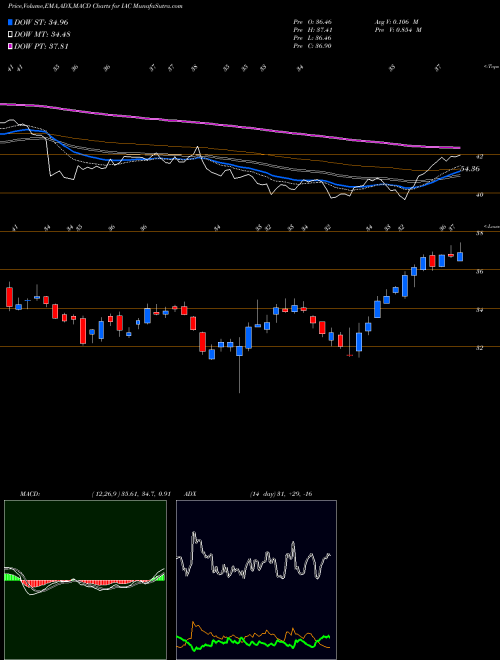Select the DOW MT: 34.48 label
Image resolution: width=500 pixels, height=660 pixels.
[x=41, y=35]
